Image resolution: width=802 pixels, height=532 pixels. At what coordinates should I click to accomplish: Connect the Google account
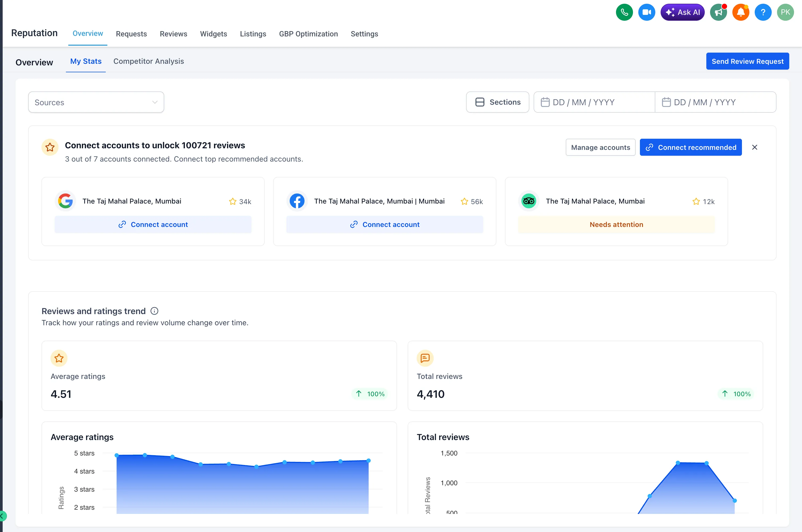153,225
